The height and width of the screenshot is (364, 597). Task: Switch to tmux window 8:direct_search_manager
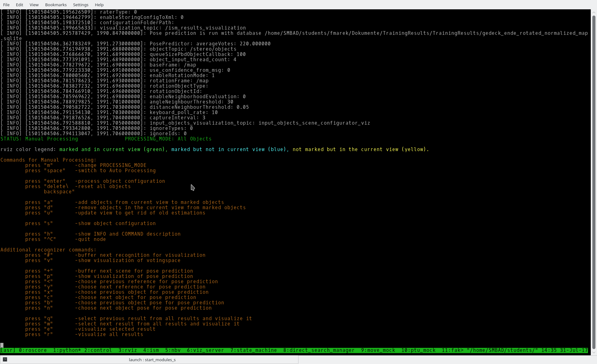pos(319,350)
